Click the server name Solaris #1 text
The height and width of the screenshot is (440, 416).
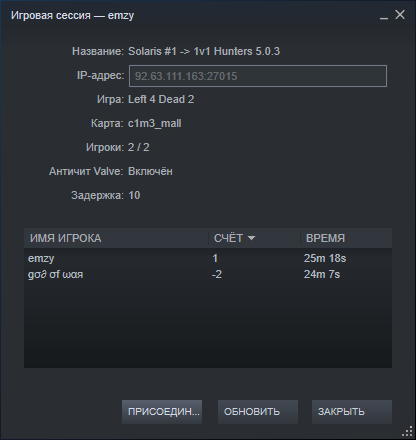(152, 51)
